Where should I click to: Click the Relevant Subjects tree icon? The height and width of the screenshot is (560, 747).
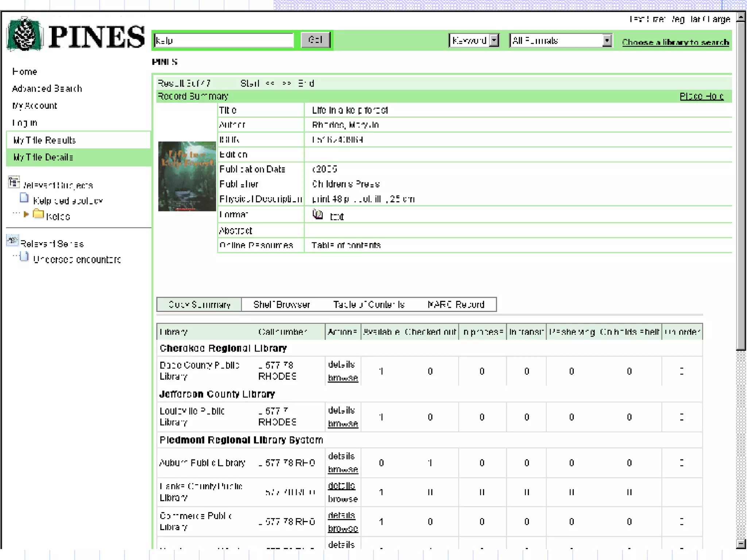tap(14, 182)
